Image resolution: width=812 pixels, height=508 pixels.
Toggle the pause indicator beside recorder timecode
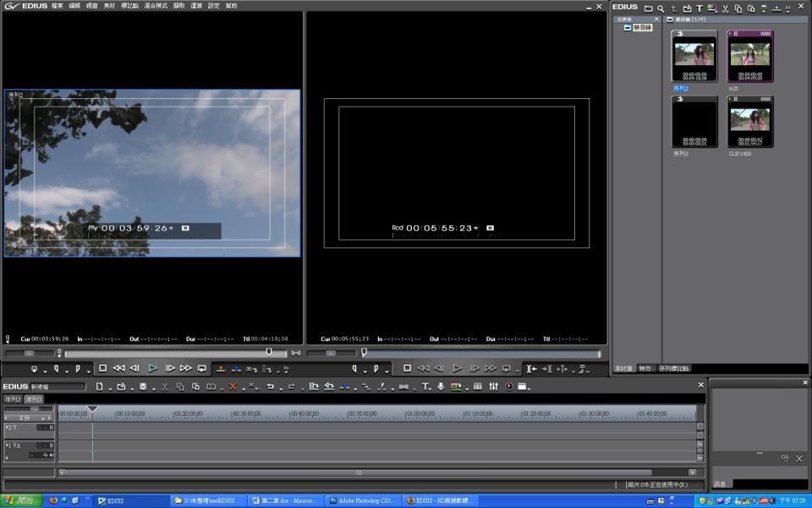point(490,228)
